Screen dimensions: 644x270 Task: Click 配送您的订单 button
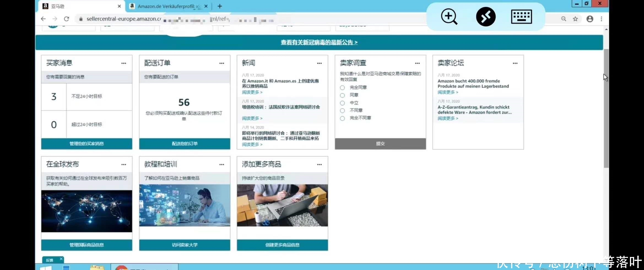click(185, 144)
